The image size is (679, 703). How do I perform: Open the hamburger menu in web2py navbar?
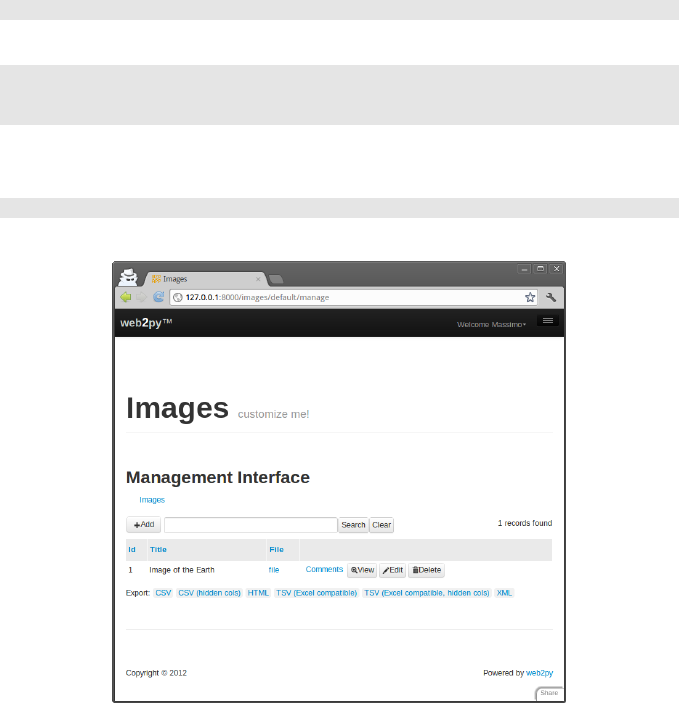pos(548,321)
